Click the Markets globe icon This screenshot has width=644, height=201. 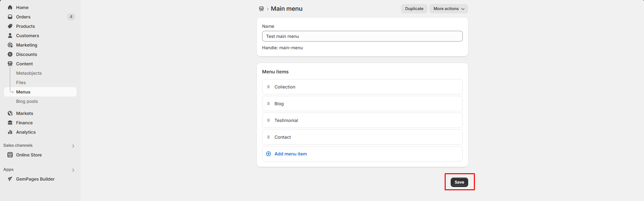pos(10,113)
